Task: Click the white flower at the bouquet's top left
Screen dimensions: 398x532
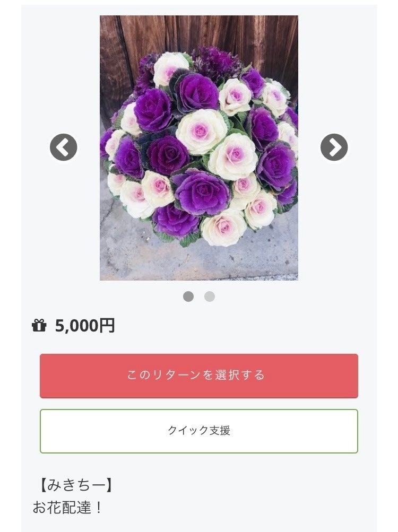Action: [169, 69]
